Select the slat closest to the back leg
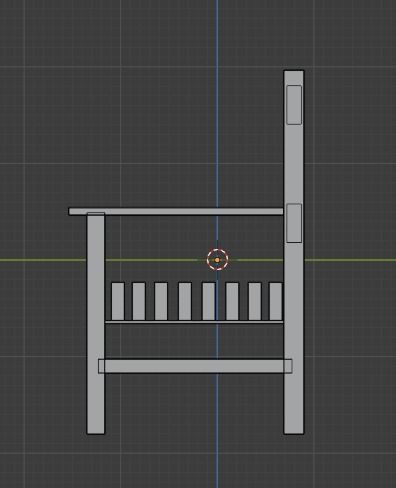396x488 pixels. (276, 301)
